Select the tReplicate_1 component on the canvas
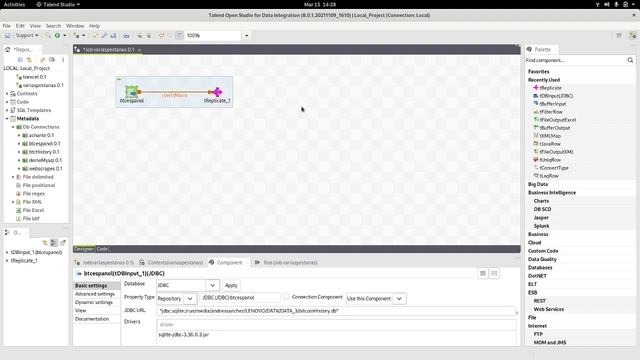 (x=217, y=94)
